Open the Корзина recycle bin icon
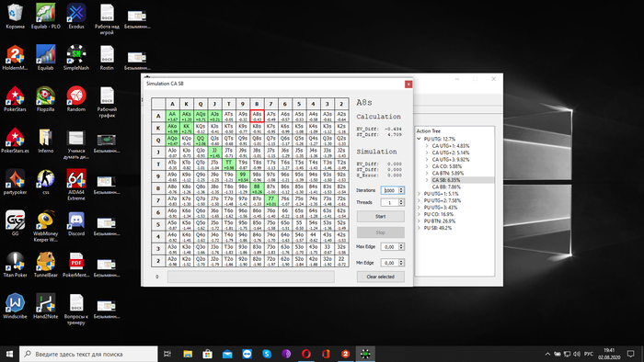Screen dimensions: 644x362 [15, 17]
